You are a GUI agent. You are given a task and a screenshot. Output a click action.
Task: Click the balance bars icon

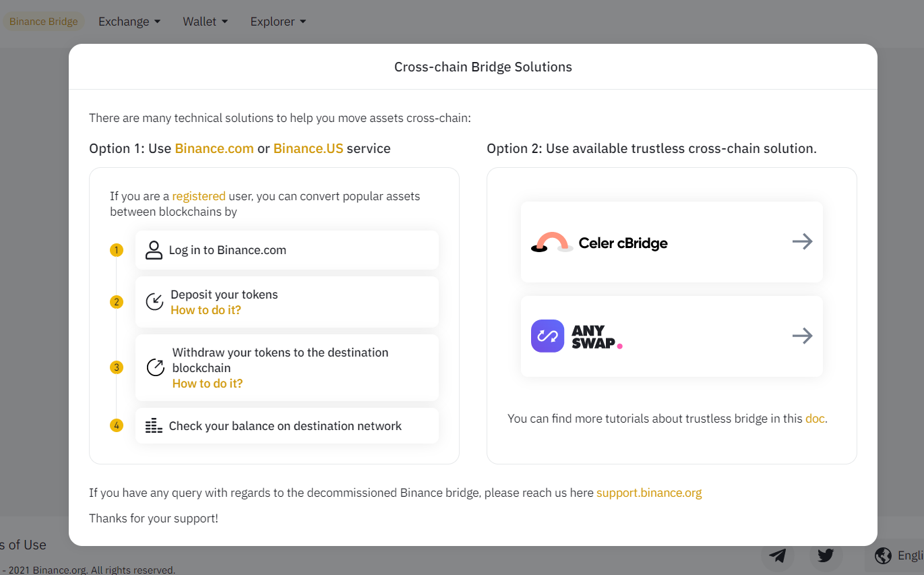coord(154,426)
